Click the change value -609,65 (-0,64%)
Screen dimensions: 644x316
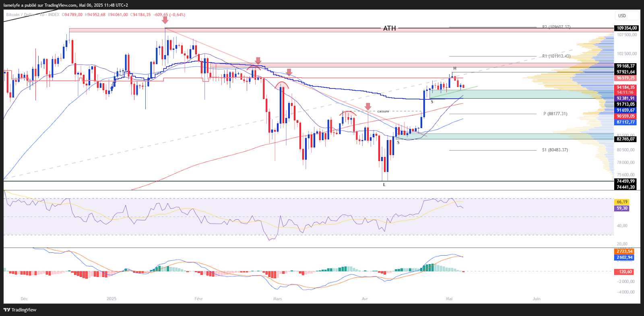169,15
